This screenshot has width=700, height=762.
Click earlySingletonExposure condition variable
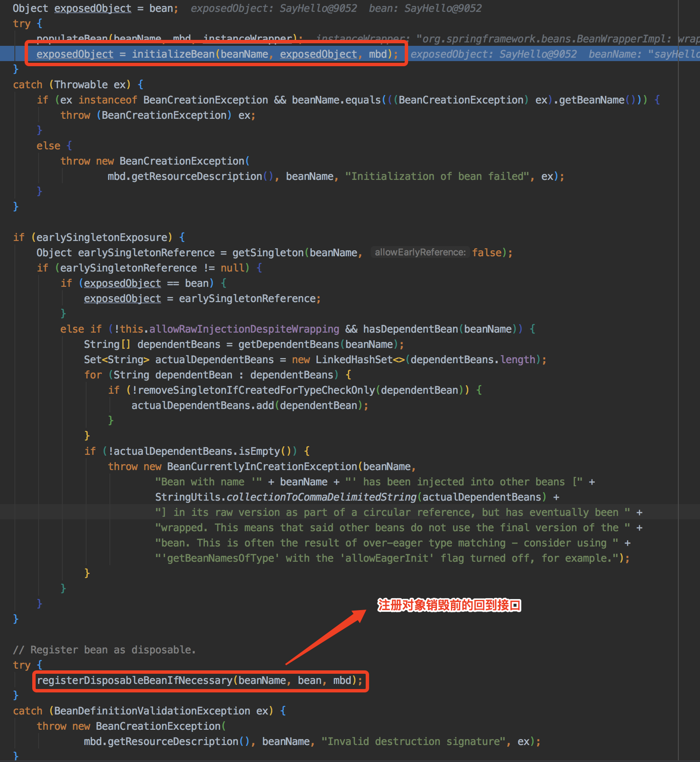[x=102, y=238]
